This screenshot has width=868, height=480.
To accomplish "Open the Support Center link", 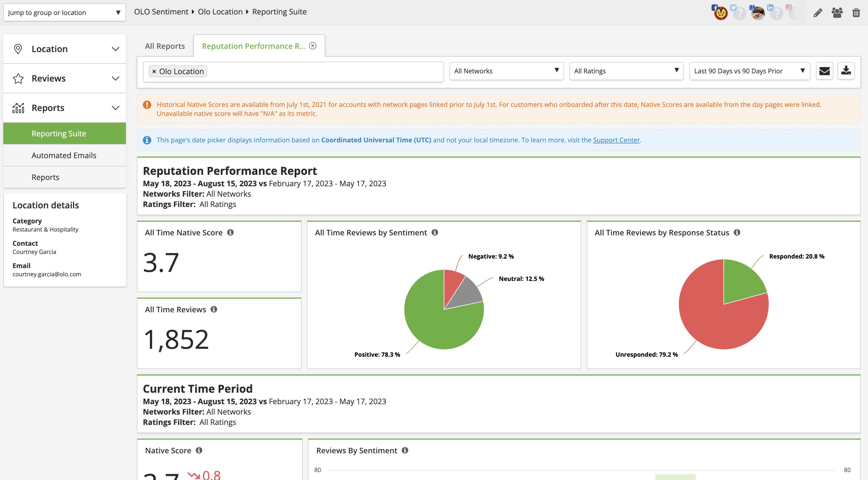I will (616, 140).
